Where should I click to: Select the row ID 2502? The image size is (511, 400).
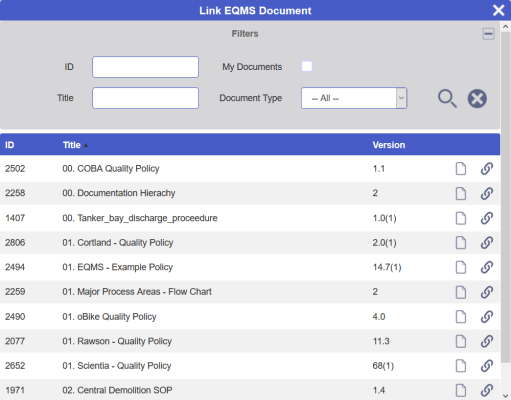coord(15,169)
